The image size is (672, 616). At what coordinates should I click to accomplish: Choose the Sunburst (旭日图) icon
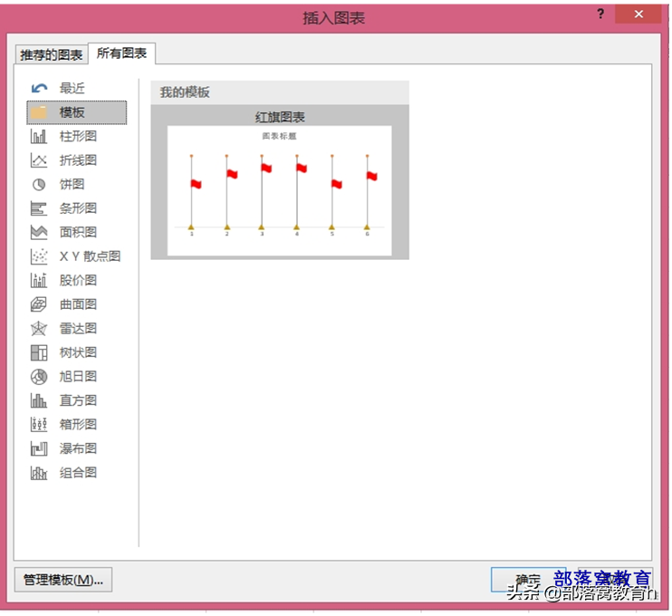[39, 376]
